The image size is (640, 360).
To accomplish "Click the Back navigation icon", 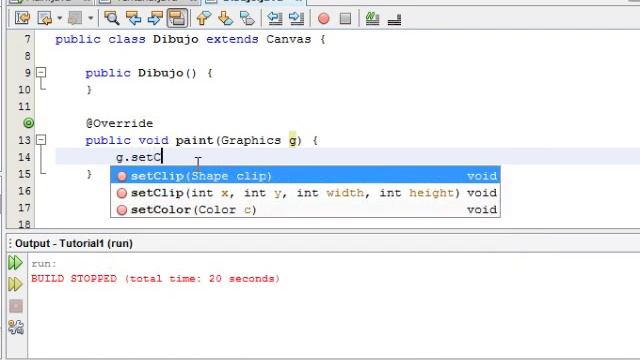I will pyautogui.click(x=44, y=18).
